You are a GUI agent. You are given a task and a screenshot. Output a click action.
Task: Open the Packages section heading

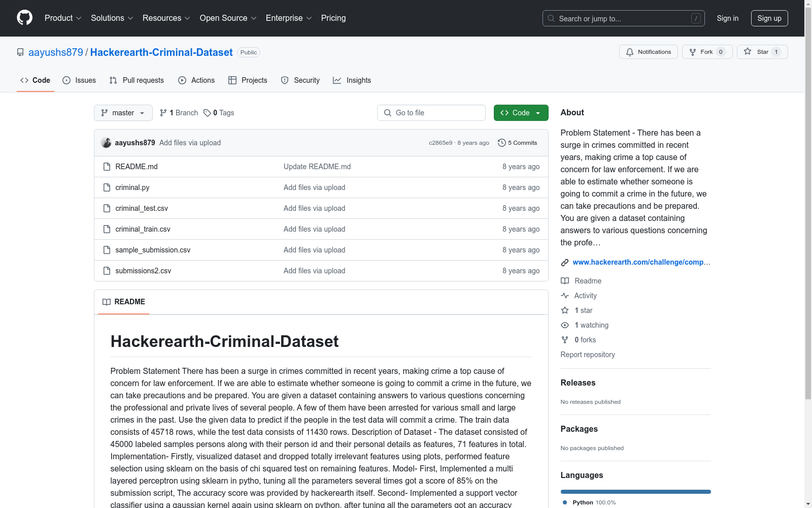(x=579, y=429)
